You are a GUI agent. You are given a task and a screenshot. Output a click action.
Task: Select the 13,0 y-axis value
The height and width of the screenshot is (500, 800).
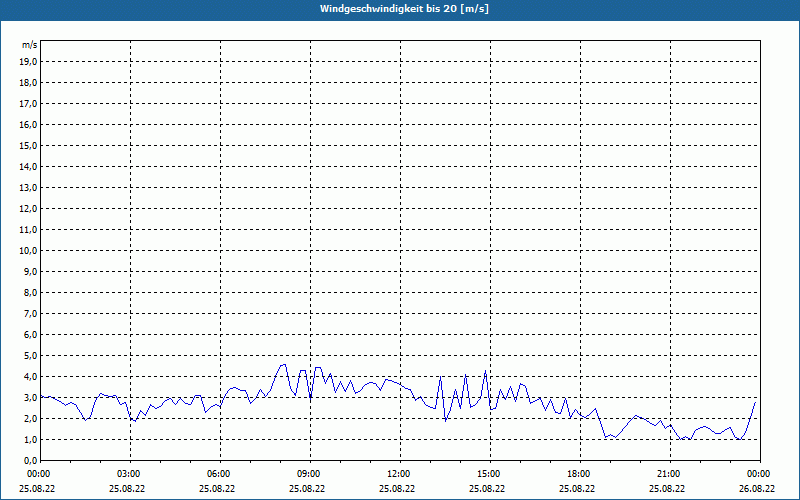[x=28, y=188]
